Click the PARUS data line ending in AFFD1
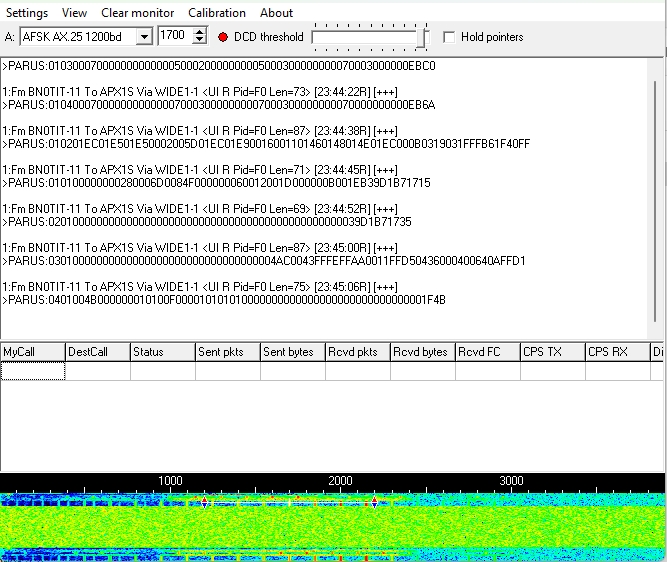 click(264, 261)
